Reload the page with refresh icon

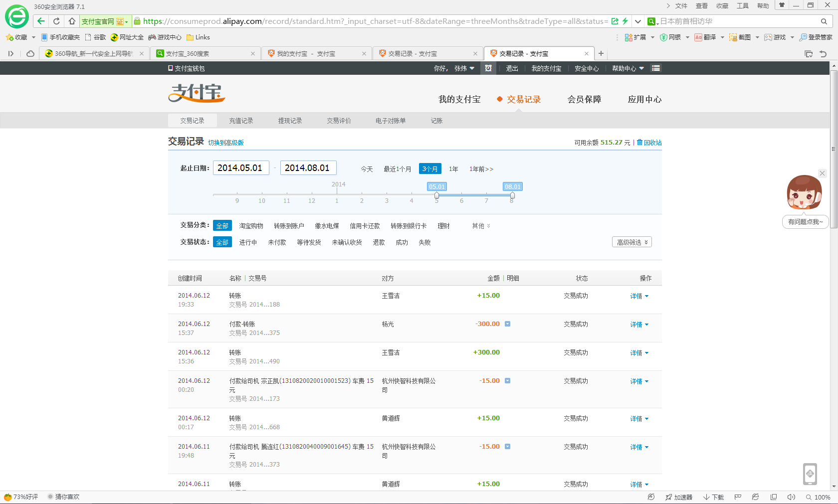tap(56, 21)
